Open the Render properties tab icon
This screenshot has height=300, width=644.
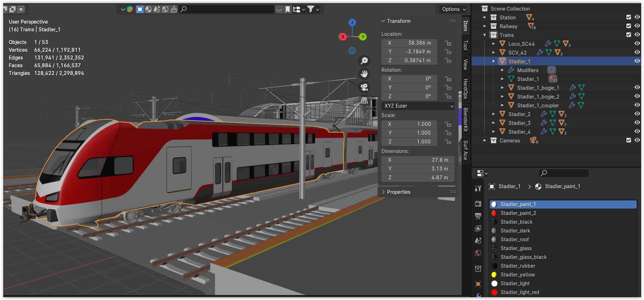click(x=478, y=203)
